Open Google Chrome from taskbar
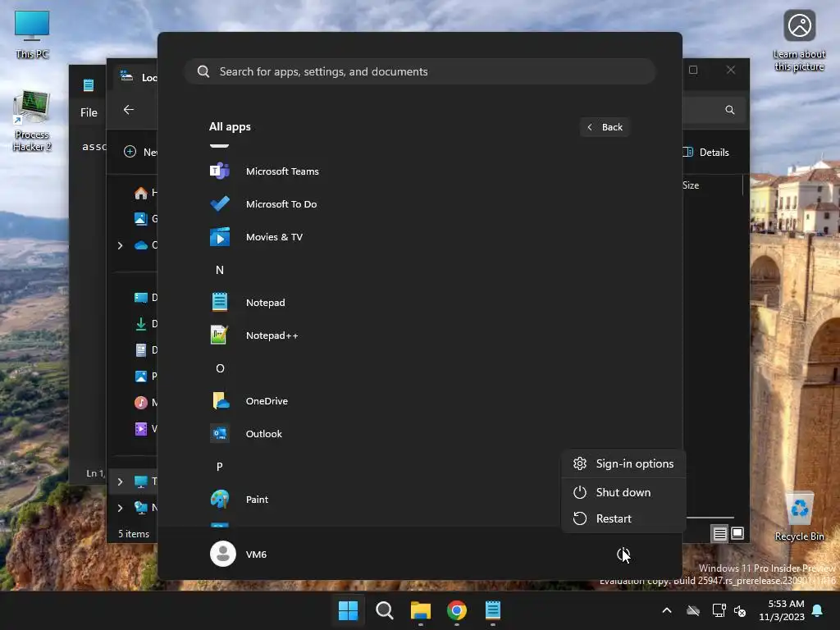Screen dimensions: 840x630 coord(456,610)
